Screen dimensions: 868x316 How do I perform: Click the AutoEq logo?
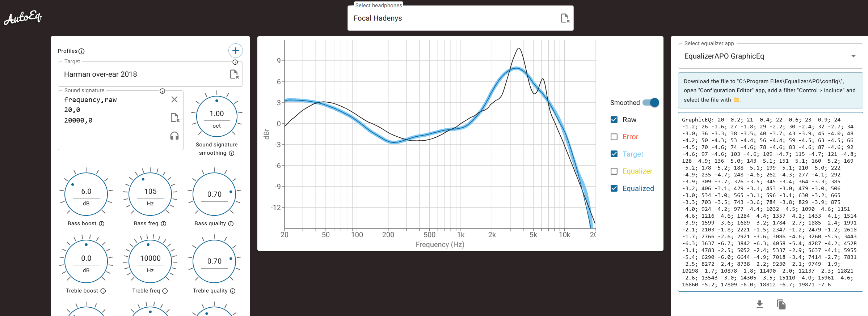23,17
